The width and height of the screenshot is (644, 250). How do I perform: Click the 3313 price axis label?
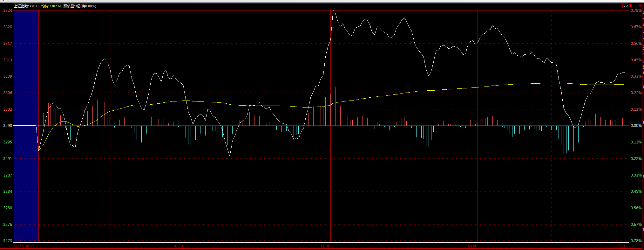pyautogui.click(x=8, y=60)
